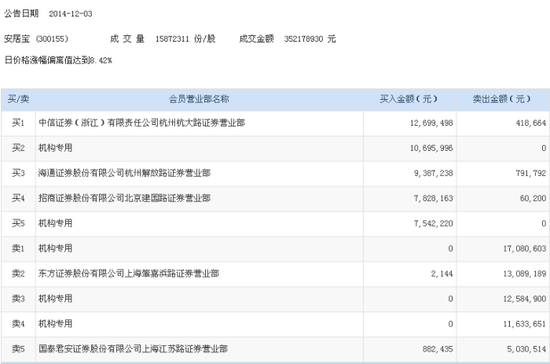550x364 pixels.
Task: Click 国泰君安上海江苏路证券营业部 name
Action: (133, 349)
